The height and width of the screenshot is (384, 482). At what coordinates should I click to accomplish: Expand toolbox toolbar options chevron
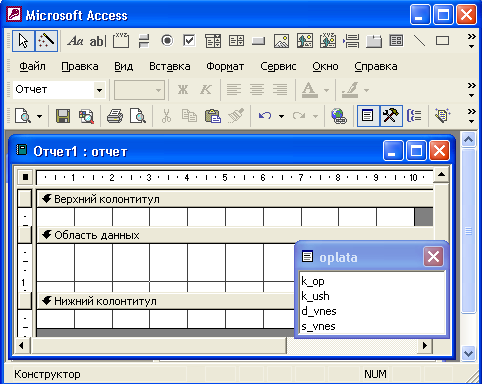coord(471,41)
